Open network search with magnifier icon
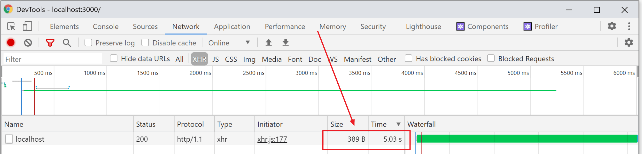644x154 pixels. tap(67, 43)
